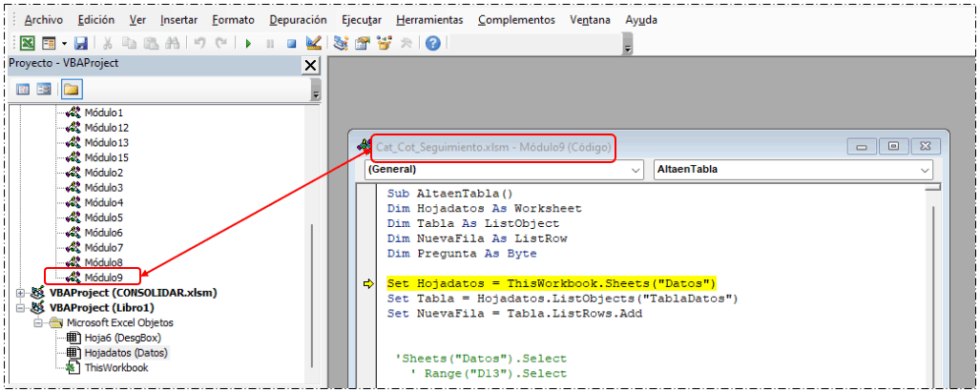This screenshot has width=980, height=392.
Task: Open the Archivo menu
Action: [x=44, y=20]
